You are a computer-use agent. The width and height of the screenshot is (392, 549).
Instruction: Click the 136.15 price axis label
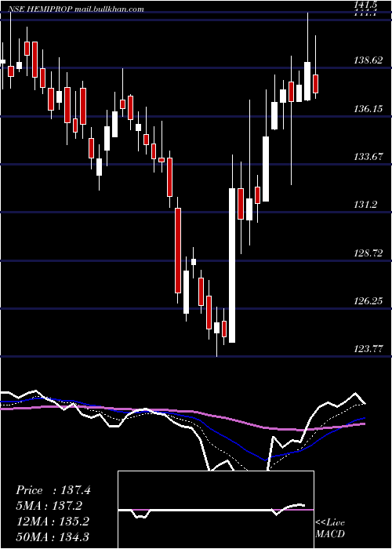pyautogui.click(x=368, y=109)
